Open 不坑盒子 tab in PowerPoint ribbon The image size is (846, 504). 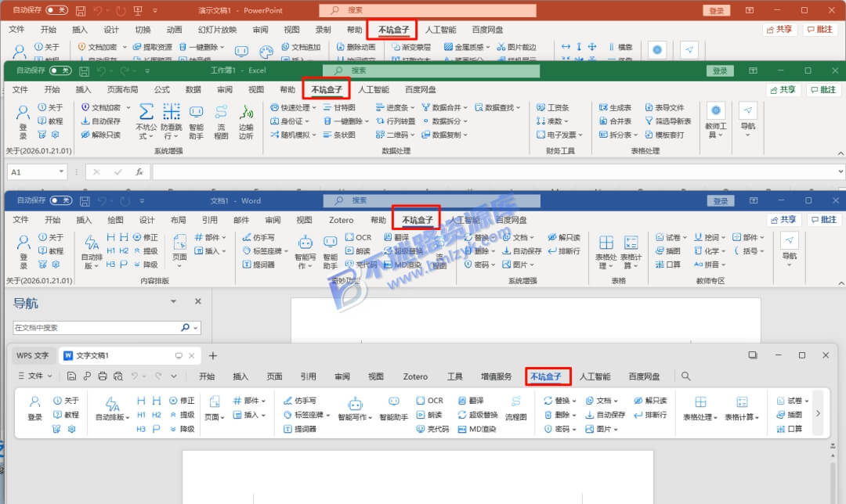(x=393, y=30)
